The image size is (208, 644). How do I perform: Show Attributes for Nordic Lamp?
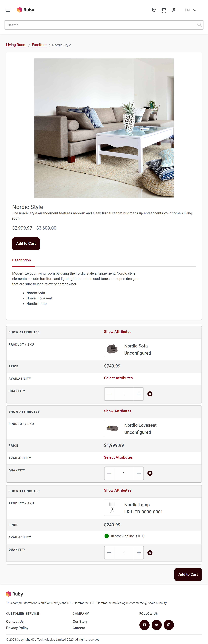[117, 490]
